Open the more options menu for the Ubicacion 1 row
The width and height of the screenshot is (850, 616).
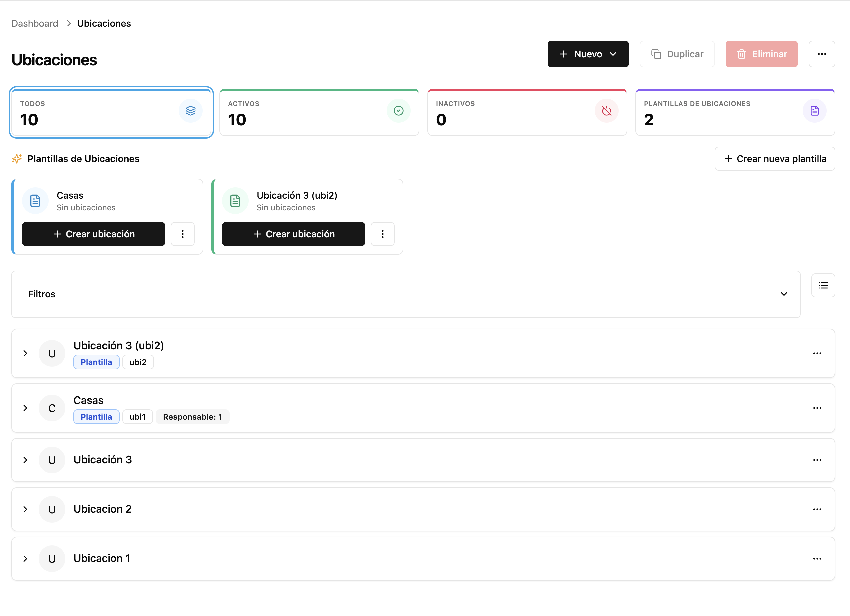(x=817, y=559)
